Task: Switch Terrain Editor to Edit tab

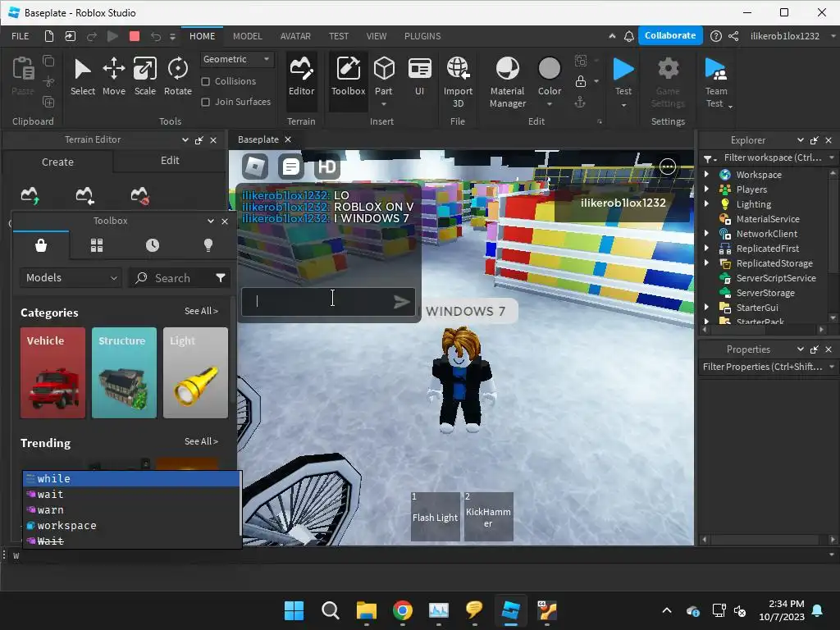Action: point(170,161)
